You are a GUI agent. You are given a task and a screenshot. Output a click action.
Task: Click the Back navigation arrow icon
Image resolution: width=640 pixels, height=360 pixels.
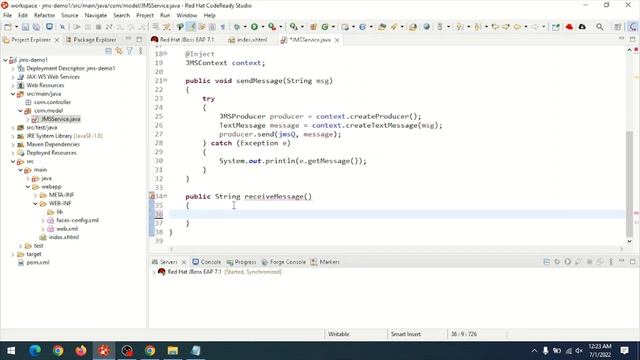517,27
